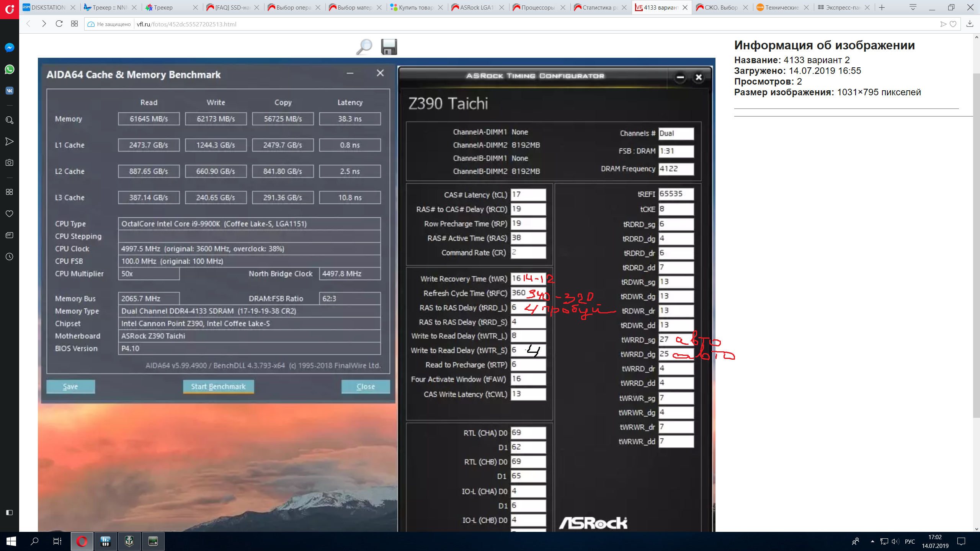This screenshot has height=551, width=980.
Task: Switch to the DISKSTATION tab
Action: [46, 7]
